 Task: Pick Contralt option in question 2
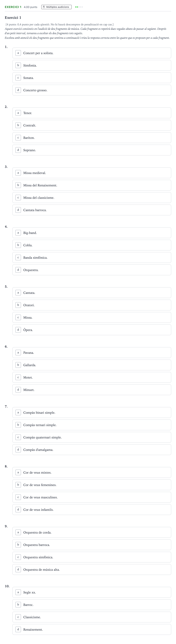92,125
